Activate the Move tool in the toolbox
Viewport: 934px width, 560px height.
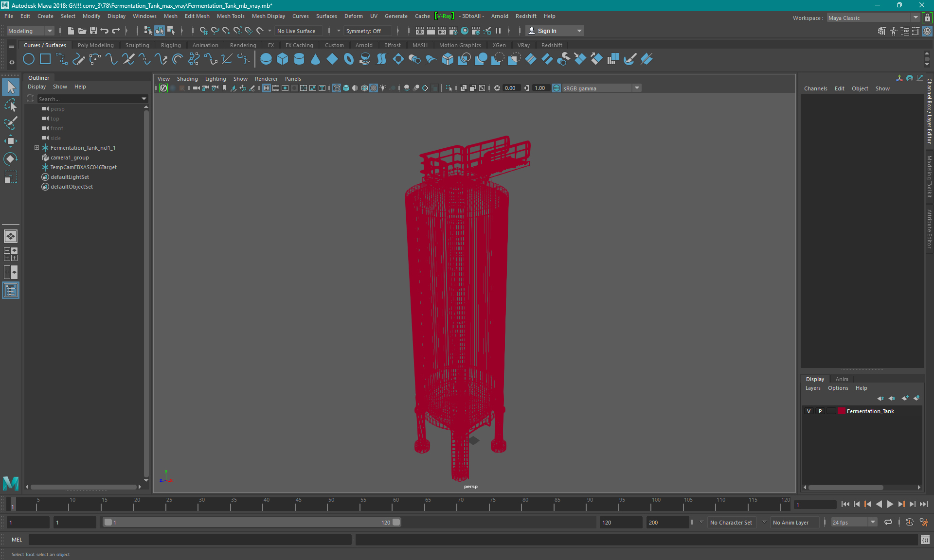(11, 141)
